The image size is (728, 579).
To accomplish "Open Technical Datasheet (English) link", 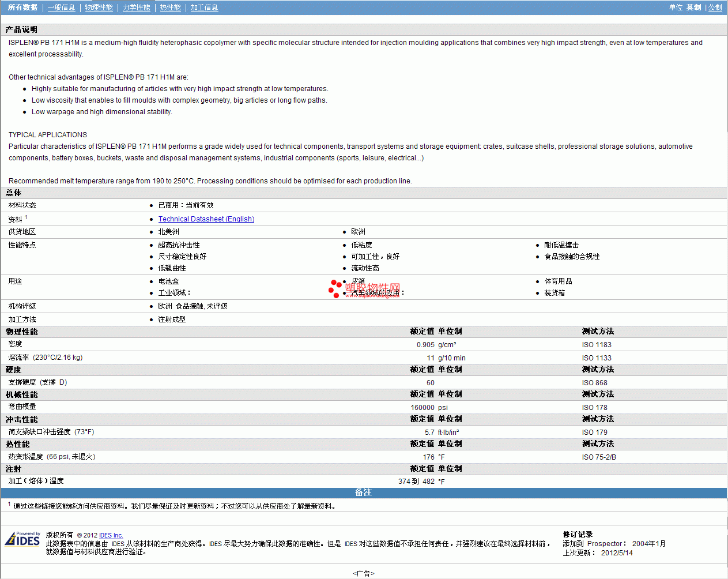I will click(x=206, y=219).
